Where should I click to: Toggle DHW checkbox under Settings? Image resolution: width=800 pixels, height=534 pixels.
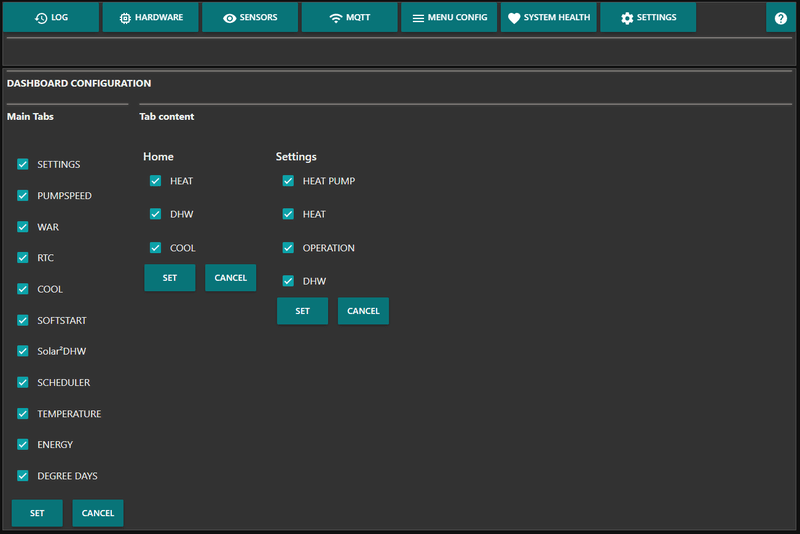click(288, 281)
